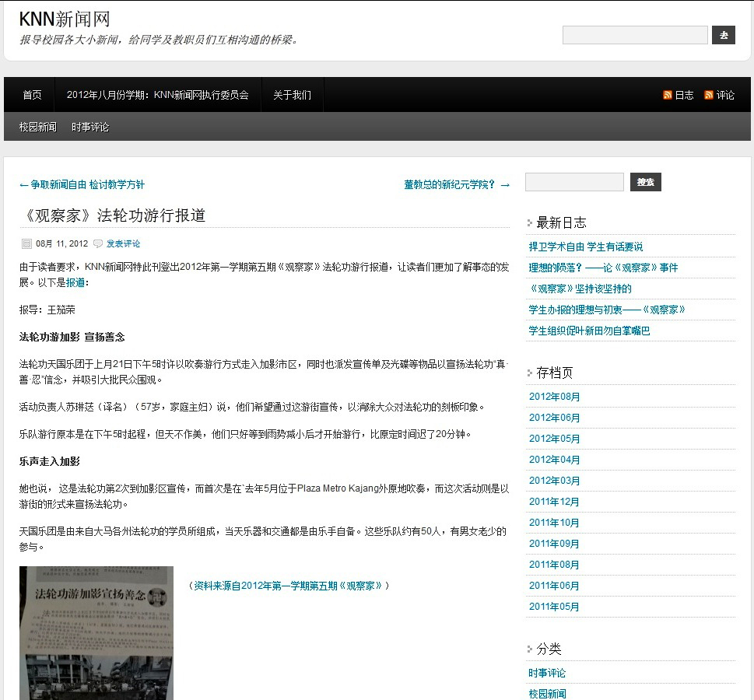Click the KNN新闻网 site title
This screenshot has height=700, width=754.
click(65, 19)
